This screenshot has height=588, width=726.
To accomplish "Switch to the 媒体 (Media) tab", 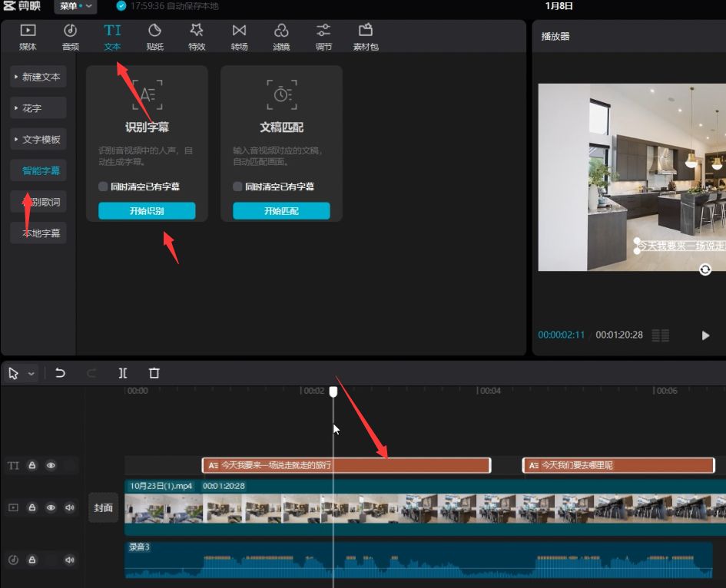I will [28, 36].
